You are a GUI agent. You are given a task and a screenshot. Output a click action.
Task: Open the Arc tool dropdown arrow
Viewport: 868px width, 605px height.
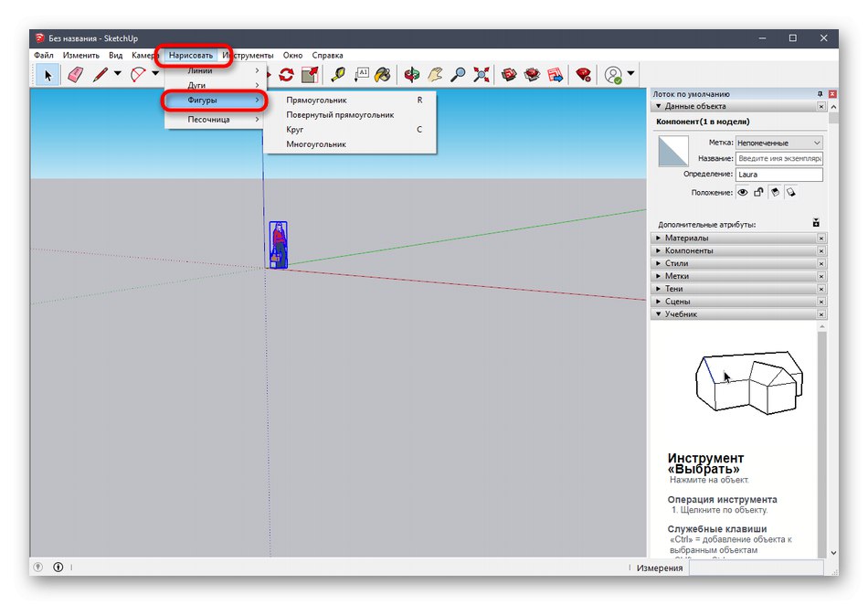tap(155, 74)
